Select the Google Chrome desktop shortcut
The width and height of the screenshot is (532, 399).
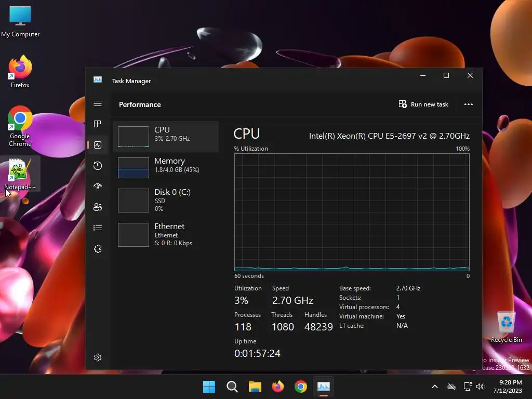coord(20,127)
